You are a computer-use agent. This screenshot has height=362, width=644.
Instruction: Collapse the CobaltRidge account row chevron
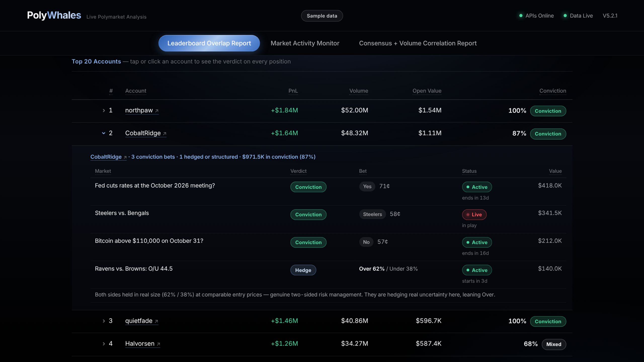tap(104, 133)
